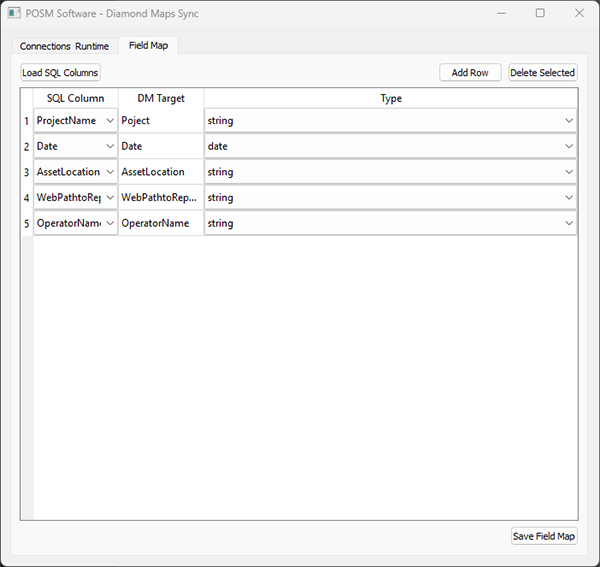This screenshot has height=567, width=600.
Task: Switch to the Connections tab
Action: (45, 46)
